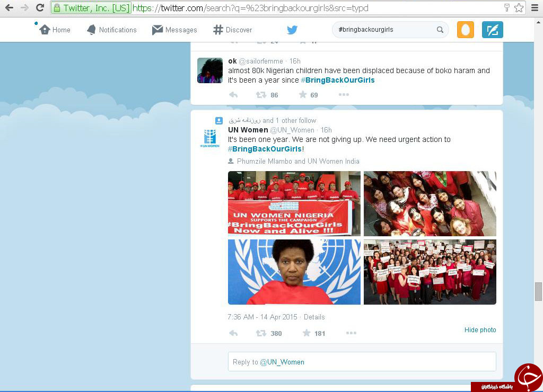Open the Chrome hamburger menu
543x392 pixels.
click(535, 7)
